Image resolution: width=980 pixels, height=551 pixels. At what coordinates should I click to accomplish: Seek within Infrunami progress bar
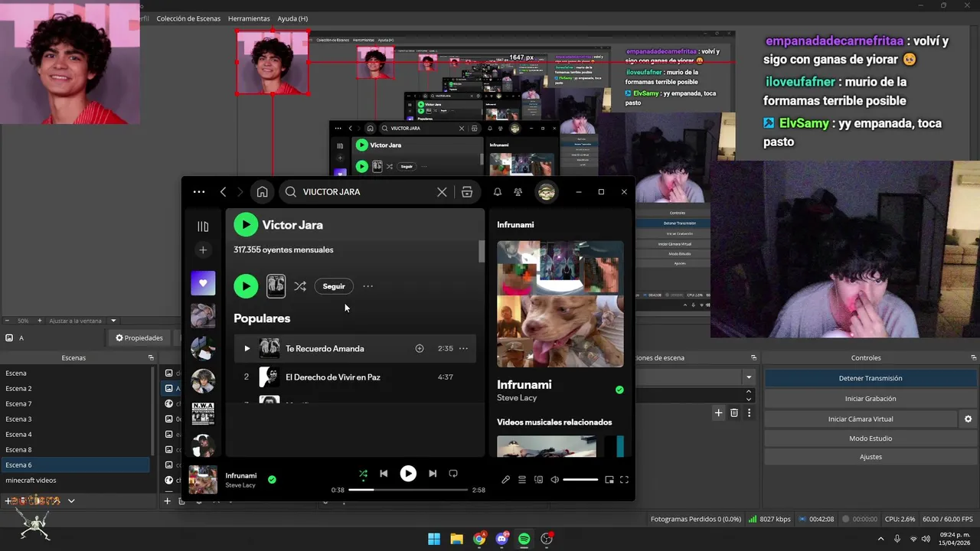click(x=408, y=490)
